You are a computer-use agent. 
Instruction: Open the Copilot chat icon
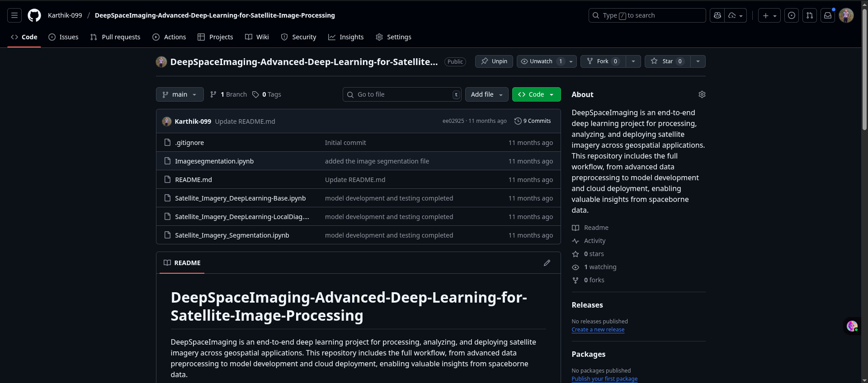717,15
